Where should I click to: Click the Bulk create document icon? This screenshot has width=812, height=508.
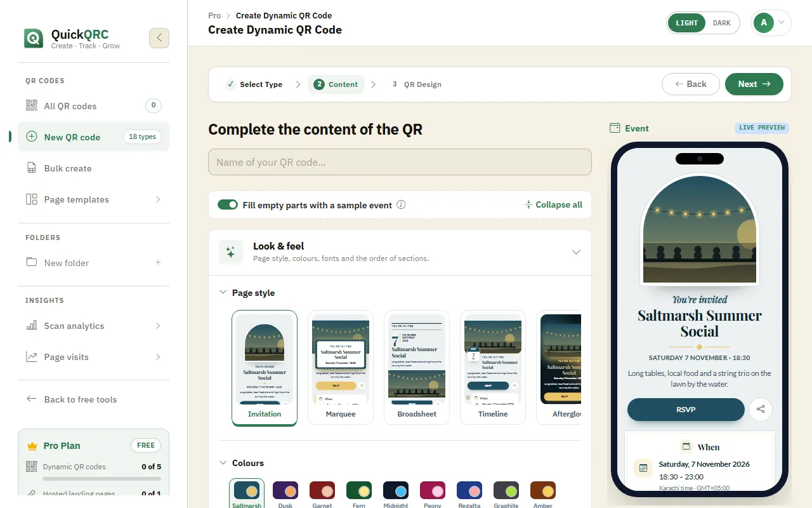[x=31, y=168]
